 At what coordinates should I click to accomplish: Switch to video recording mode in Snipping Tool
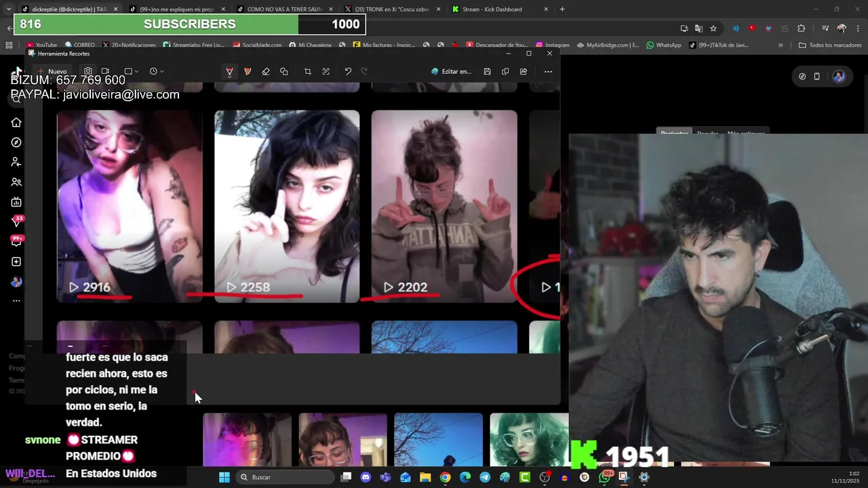coord(105,71)
